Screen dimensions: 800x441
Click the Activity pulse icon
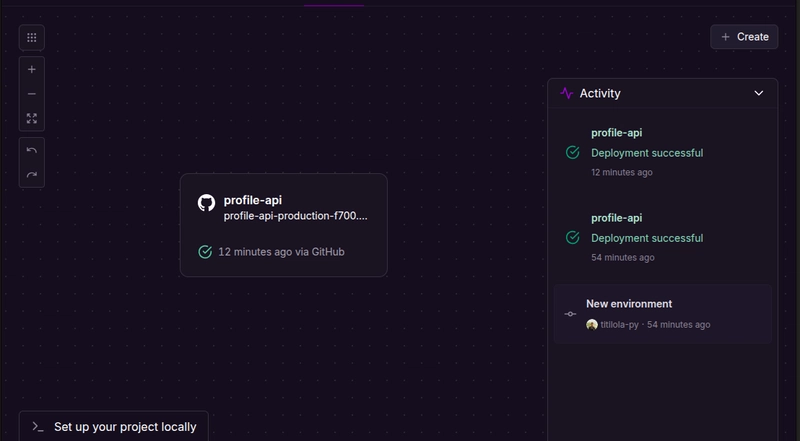point(567,93)
